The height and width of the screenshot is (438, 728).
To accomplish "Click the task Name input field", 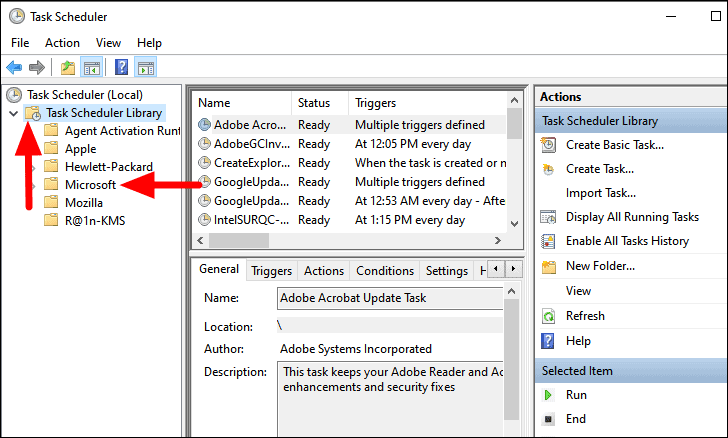I will click(390, 298).
